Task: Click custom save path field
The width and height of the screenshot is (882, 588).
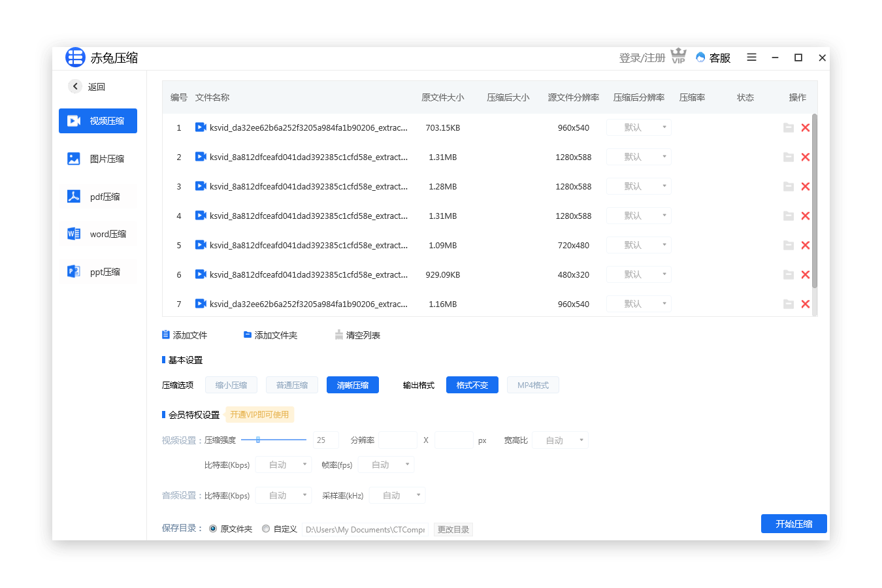Action: coord(365,529)
